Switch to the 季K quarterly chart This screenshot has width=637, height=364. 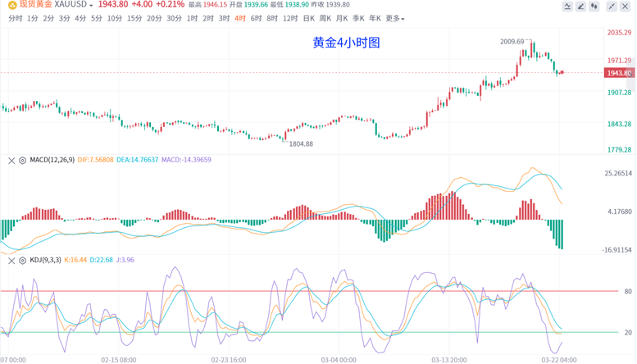pyautogui.click(x=359, y=18)
